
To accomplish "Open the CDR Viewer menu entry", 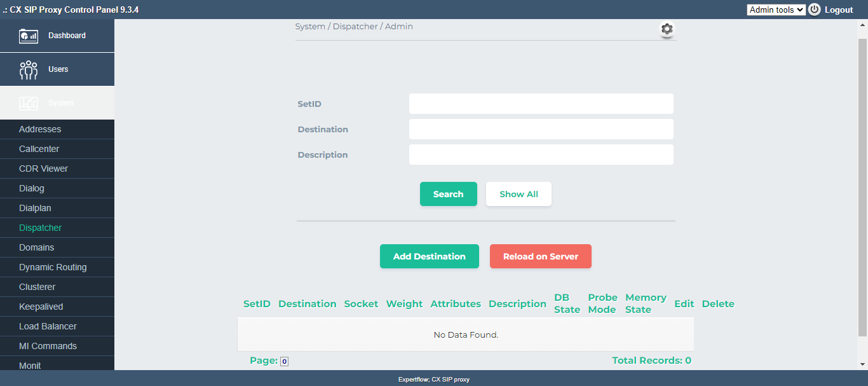I will [x=43, y=169].
